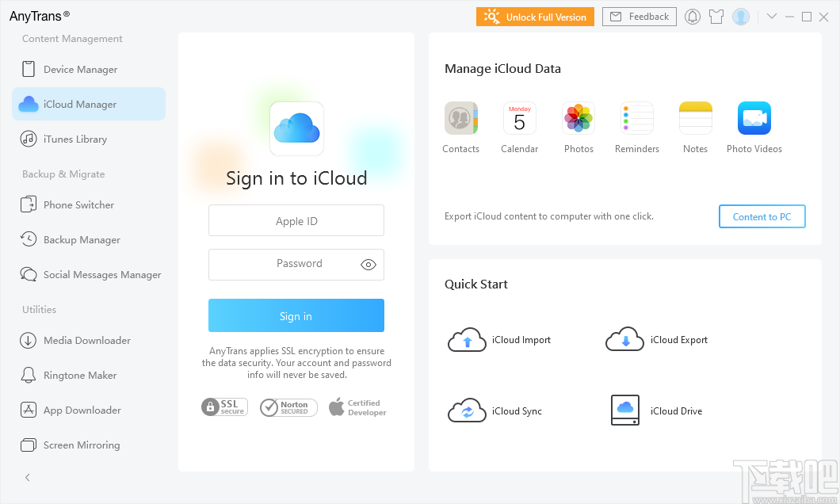The width and height of the screenshot is (840, 504).
Task: Open the skin/shirt theme icon
Action: coord(716,17)
